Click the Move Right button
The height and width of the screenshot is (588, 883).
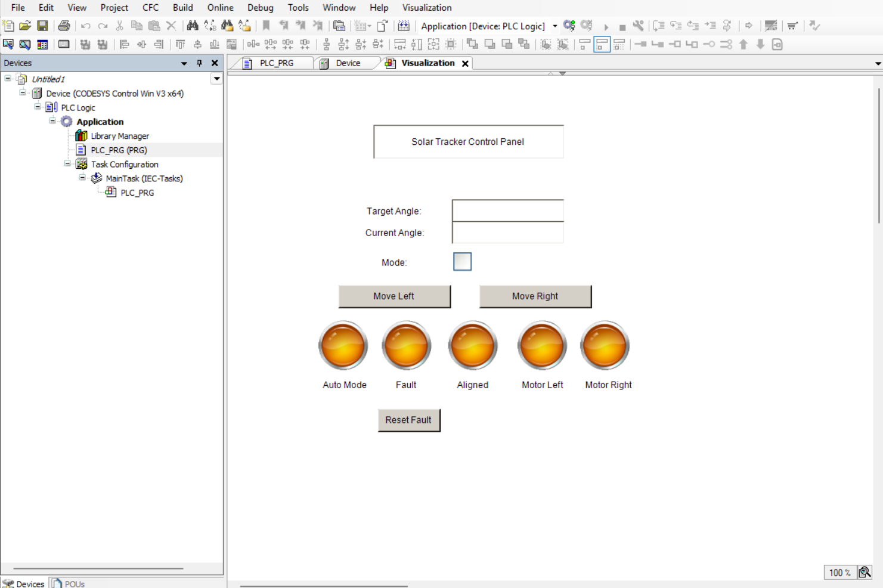point(535,296)
